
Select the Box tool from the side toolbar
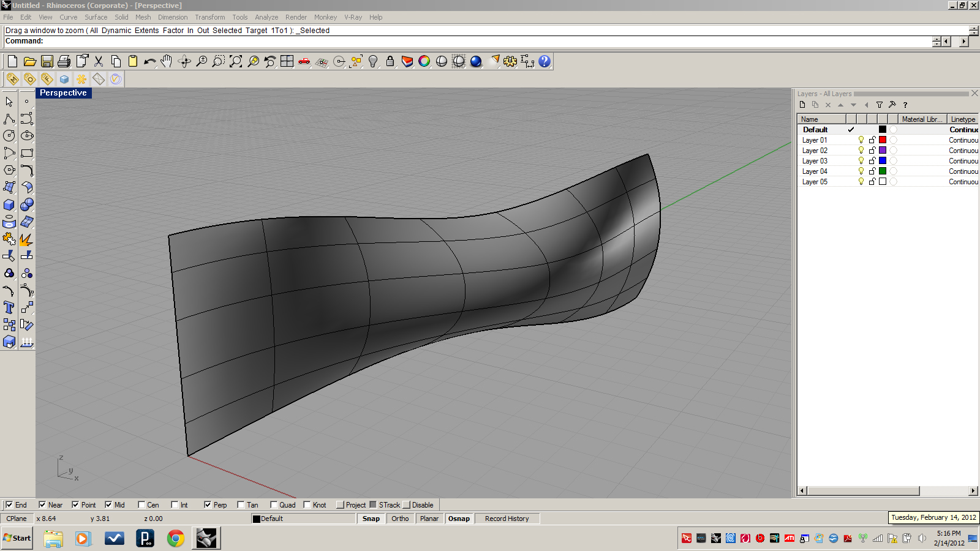point(9,205)
